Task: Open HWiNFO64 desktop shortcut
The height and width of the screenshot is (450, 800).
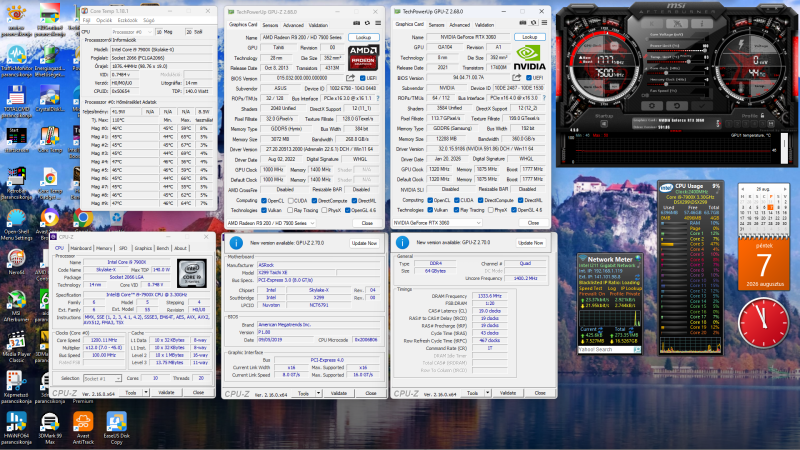Action: (16, 429)
